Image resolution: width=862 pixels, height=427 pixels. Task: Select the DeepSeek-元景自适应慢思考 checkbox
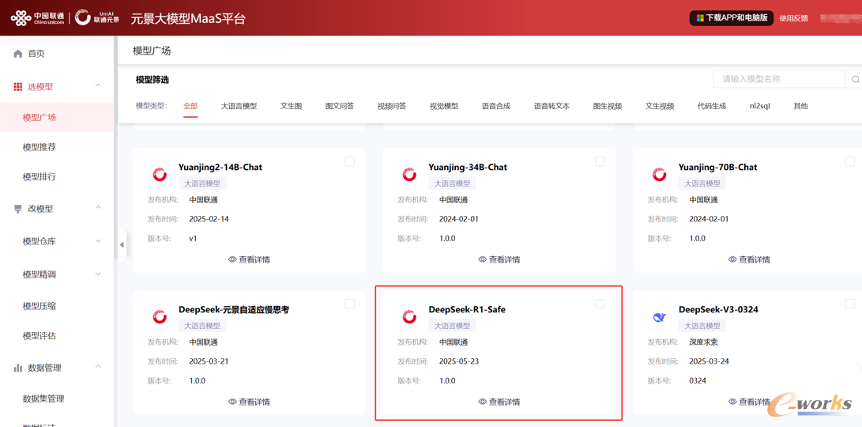[350, 304]
